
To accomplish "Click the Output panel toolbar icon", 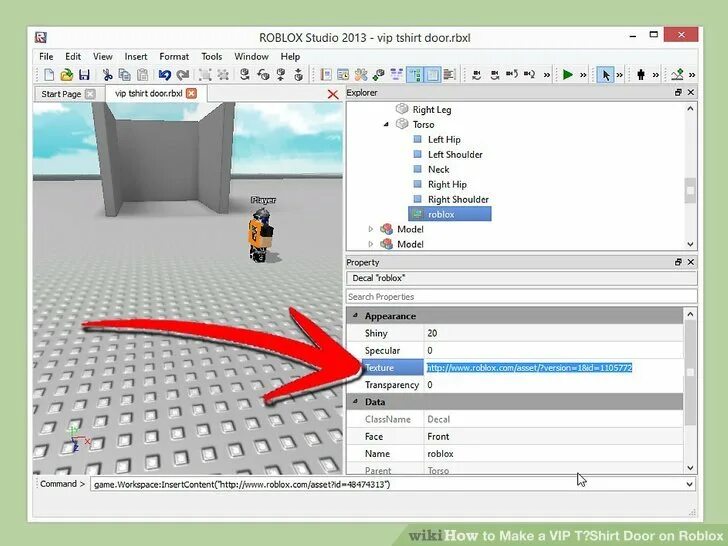I will 449,74.
